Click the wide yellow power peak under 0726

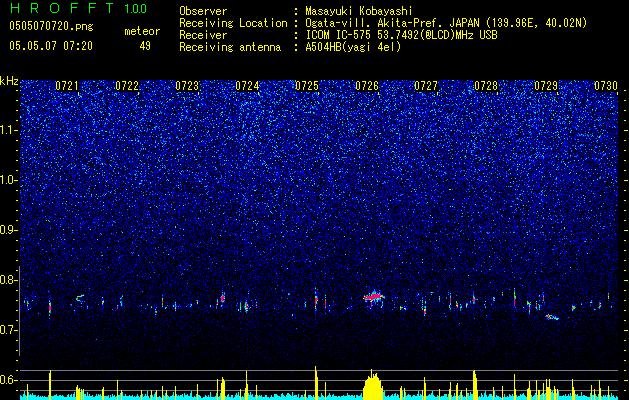[373, 384]
